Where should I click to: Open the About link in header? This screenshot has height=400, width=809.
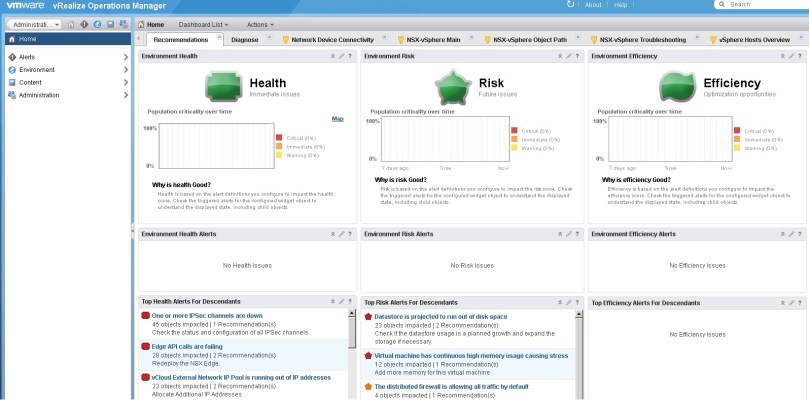593,5
